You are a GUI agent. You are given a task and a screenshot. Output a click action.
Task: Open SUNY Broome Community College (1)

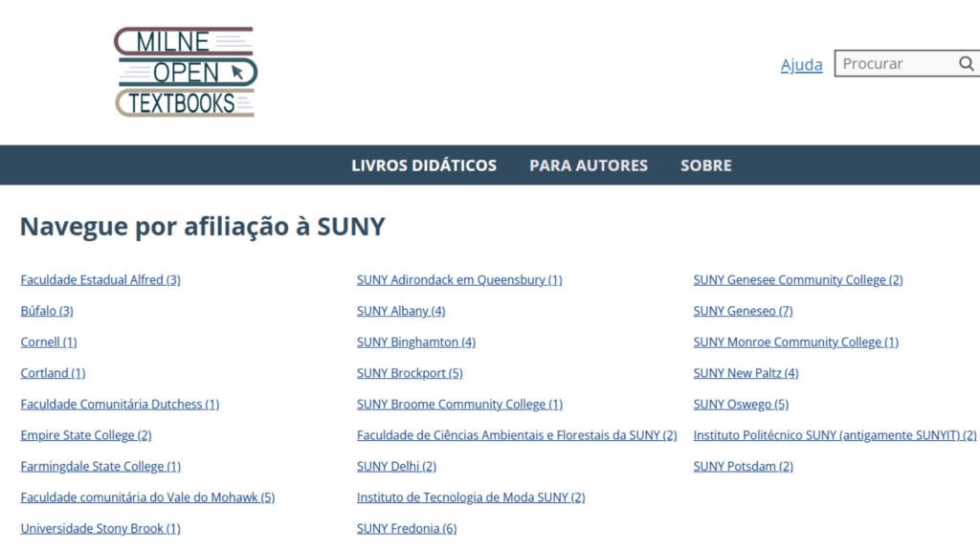(x=460, y=405)
